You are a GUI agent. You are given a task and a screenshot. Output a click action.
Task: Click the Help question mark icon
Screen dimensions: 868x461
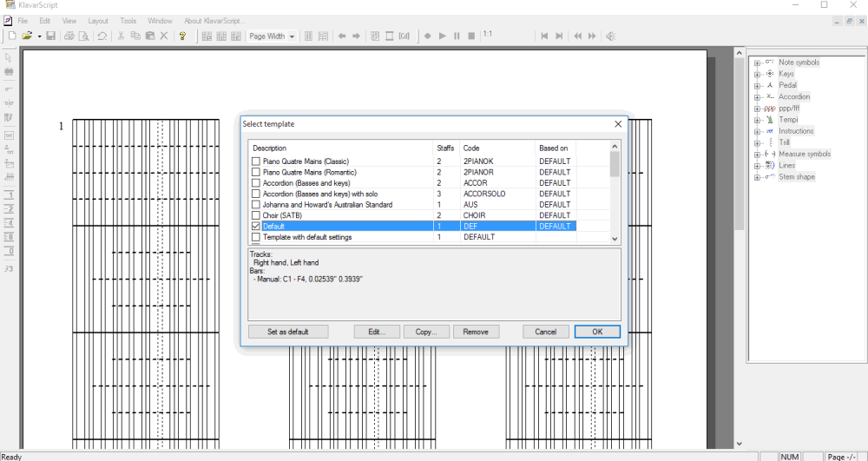182,36
